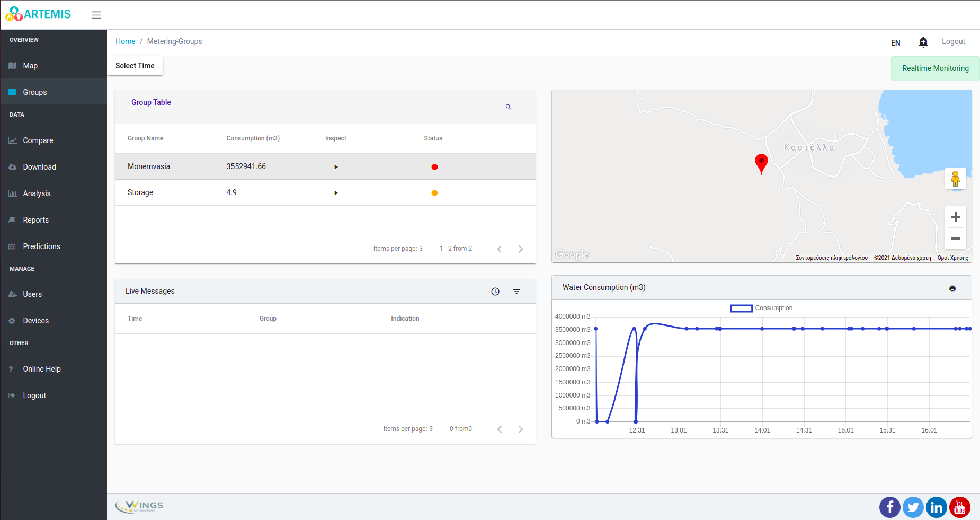This screenshot has height=520, width=980.
Task: Open the notifications bell
Action: (x=923, y=42)
